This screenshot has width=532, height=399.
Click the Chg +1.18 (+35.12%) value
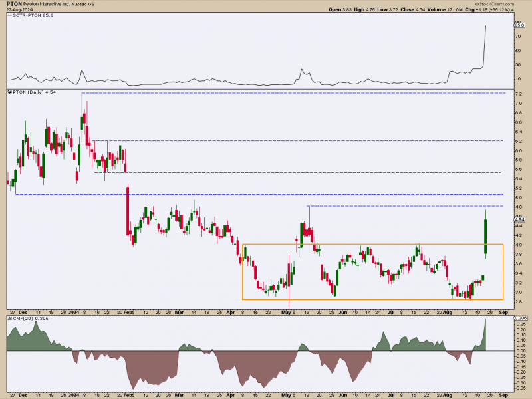point(487,9)
